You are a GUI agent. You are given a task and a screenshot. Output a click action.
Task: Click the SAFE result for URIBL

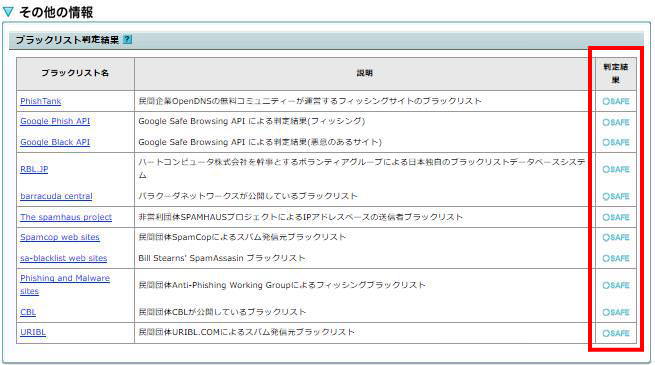pos(616,333)
